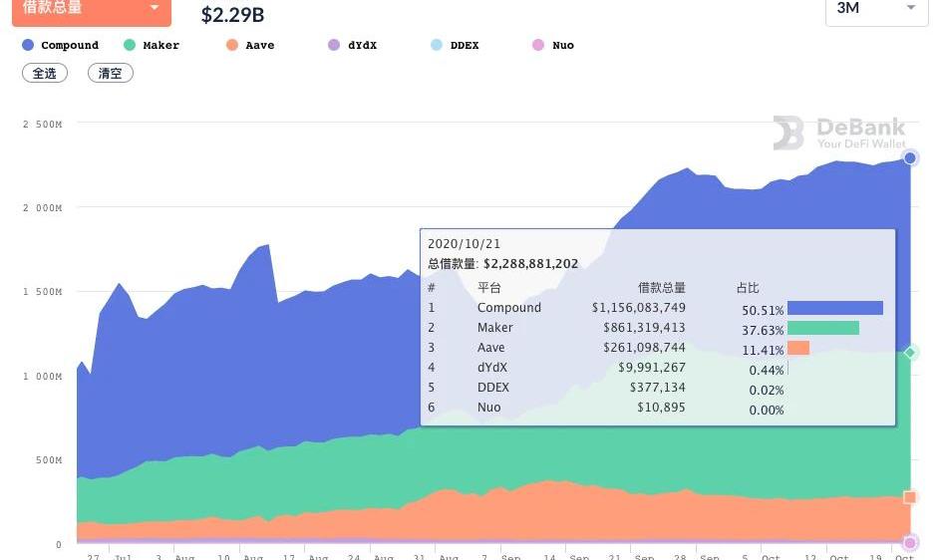Screen dimensions: 940x560
Task: Toggle Nuo series in legend
Action: [x=553, y=45]
